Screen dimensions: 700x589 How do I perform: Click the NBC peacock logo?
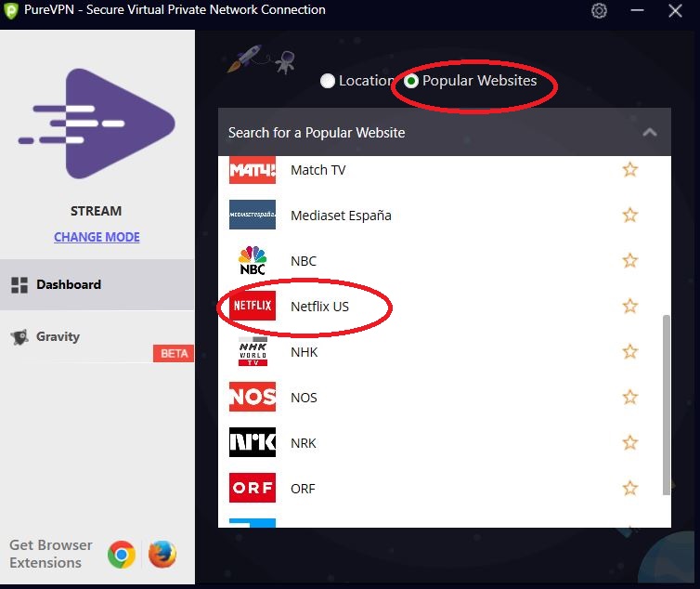253,260
